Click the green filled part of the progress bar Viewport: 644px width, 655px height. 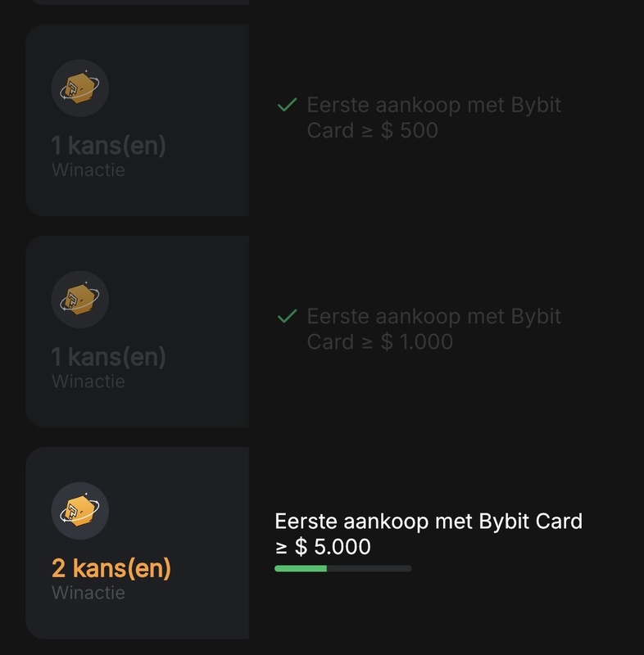click(300, 568)
